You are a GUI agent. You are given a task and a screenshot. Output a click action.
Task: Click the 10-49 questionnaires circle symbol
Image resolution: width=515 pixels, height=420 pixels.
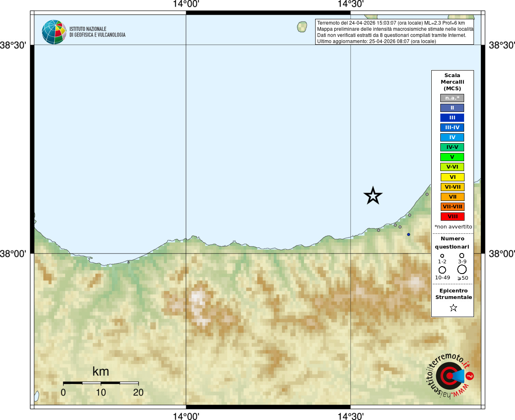[x=442, y=270]
